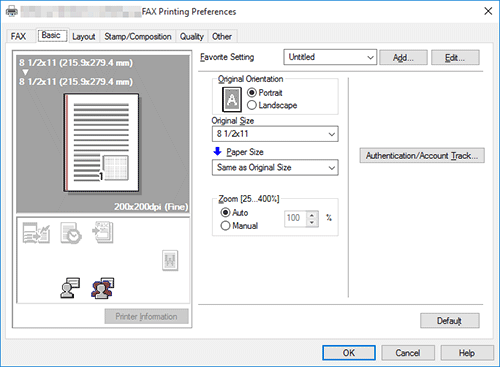Click the portrait orientation letter A icon
The height and width of the screenshot is (367, 500).
232,99
